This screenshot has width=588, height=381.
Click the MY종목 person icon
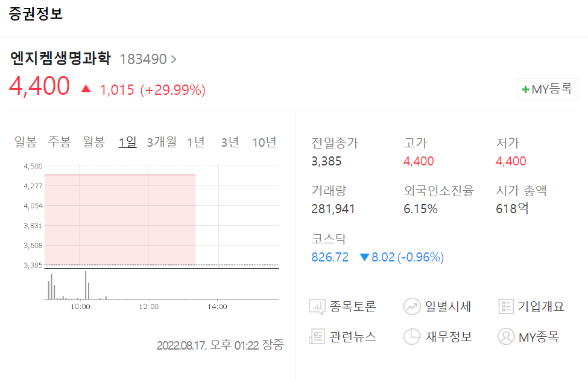[506, 337]
